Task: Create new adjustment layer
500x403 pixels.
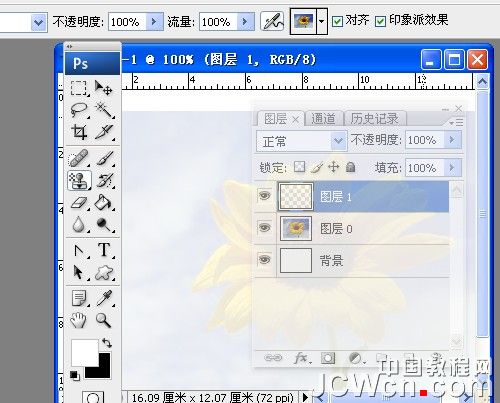Action: (x=356, y=358)
